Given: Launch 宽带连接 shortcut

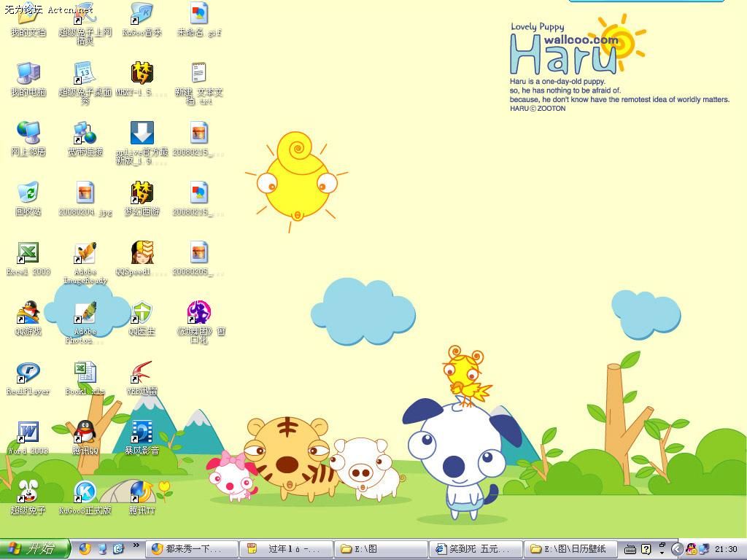Looking at the screenshot, I should click(85, 139).
